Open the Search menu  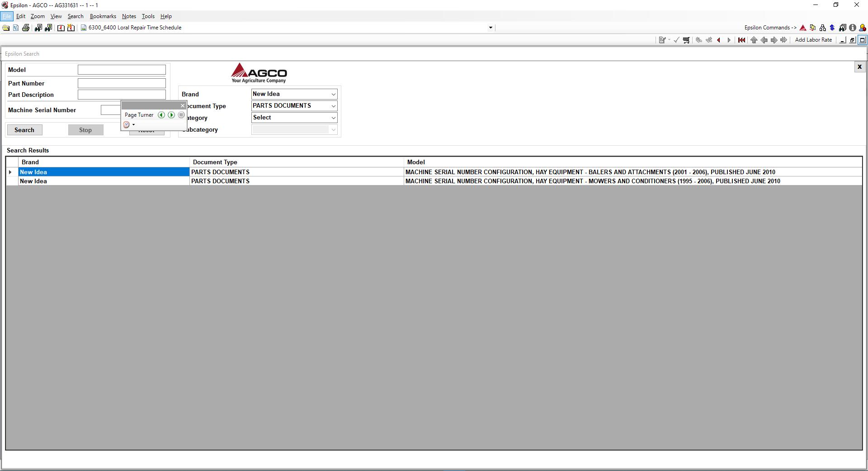click(75, 16)
